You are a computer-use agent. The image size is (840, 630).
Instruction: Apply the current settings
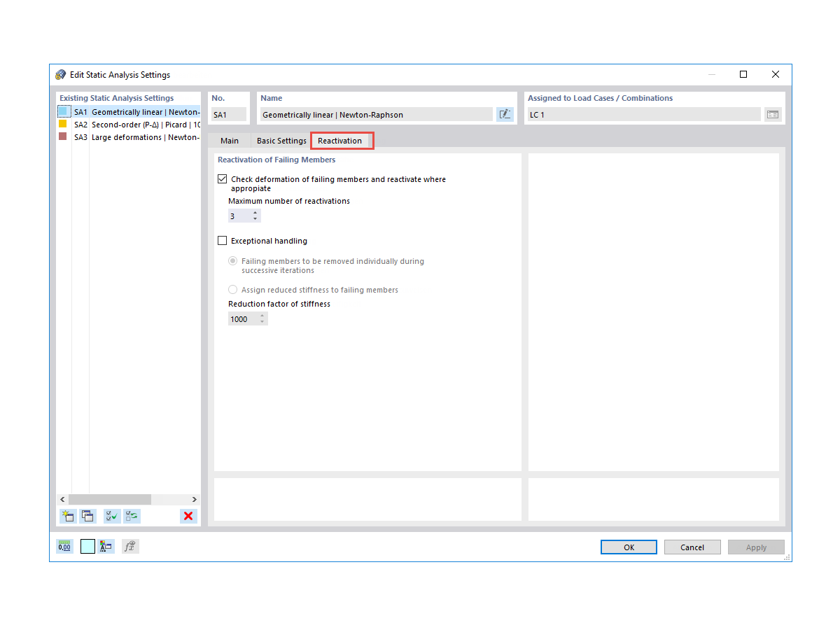(756, 547)
